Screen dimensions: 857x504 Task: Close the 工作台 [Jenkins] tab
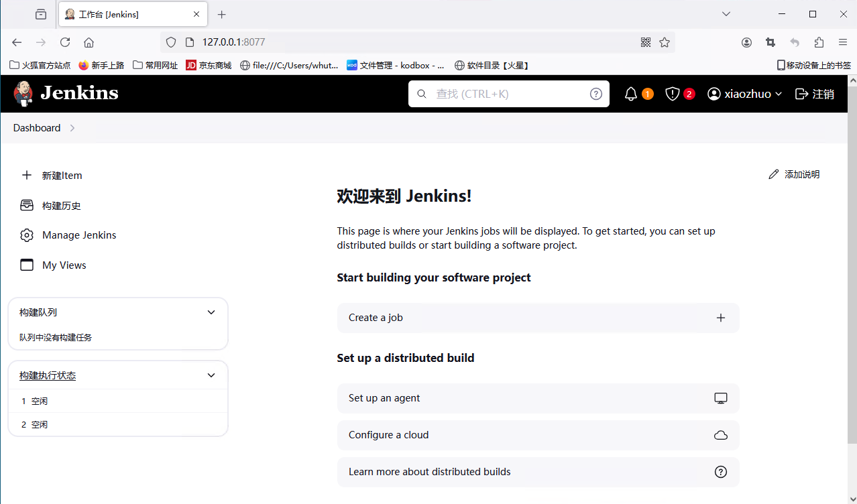(196, 14)
